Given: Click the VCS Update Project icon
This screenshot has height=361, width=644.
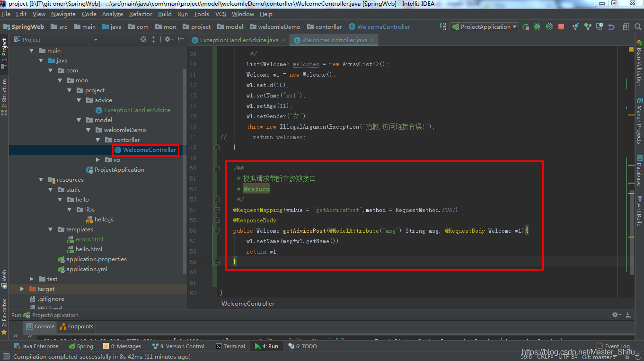Looking at the screenshot, I should (576, 26).
